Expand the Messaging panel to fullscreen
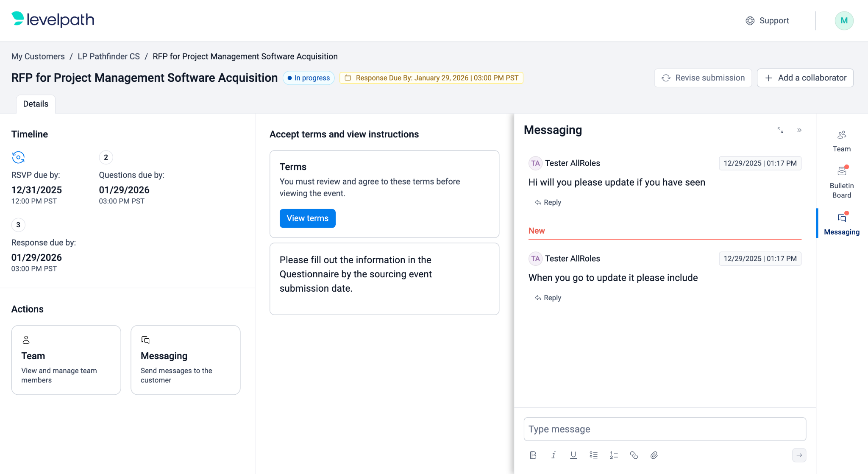Viewport: 868px width, 474px height. click(x=780, y=130)
